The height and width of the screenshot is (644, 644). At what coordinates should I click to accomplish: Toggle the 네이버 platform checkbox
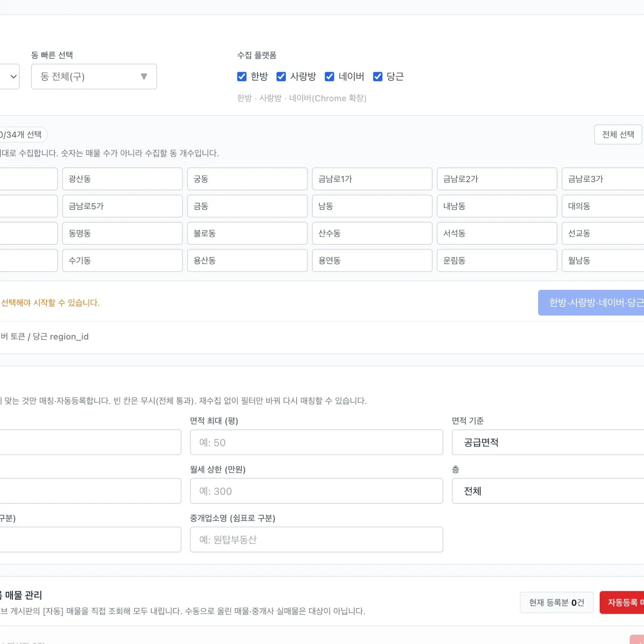329,76
